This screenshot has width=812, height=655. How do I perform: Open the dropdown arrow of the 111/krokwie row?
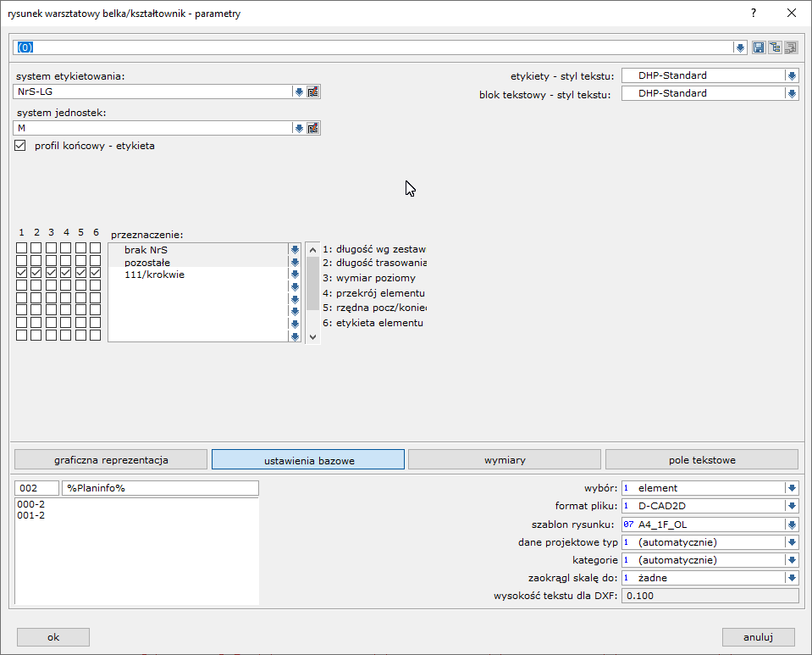tap(295, 275)
